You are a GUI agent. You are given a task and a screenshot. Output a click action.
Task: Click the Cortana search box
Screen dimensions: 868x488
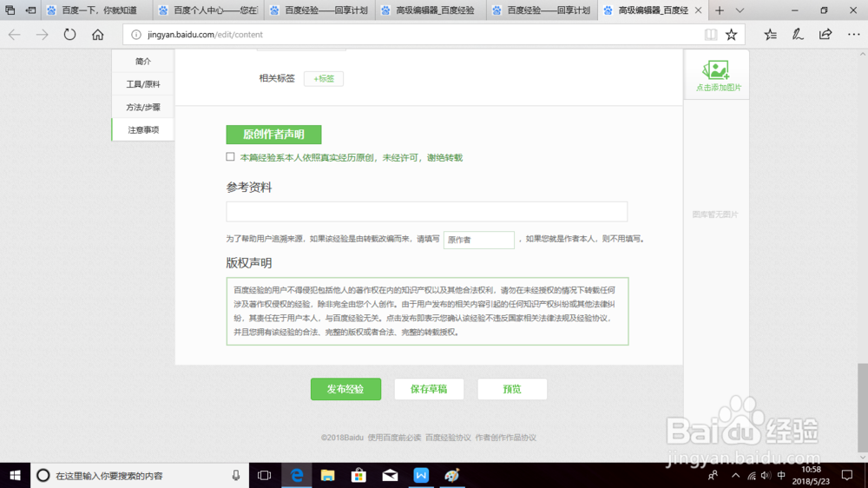[x=140, y=475]
